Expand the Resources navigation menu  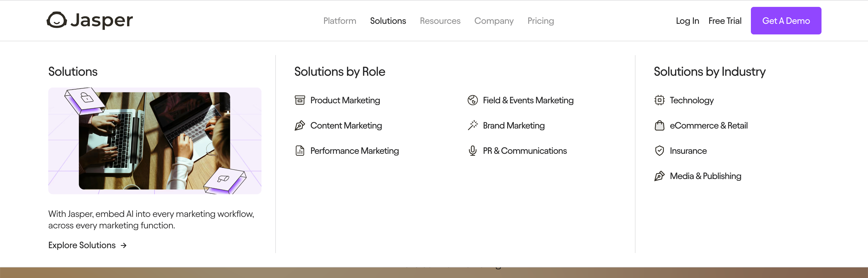pos(440,21)
